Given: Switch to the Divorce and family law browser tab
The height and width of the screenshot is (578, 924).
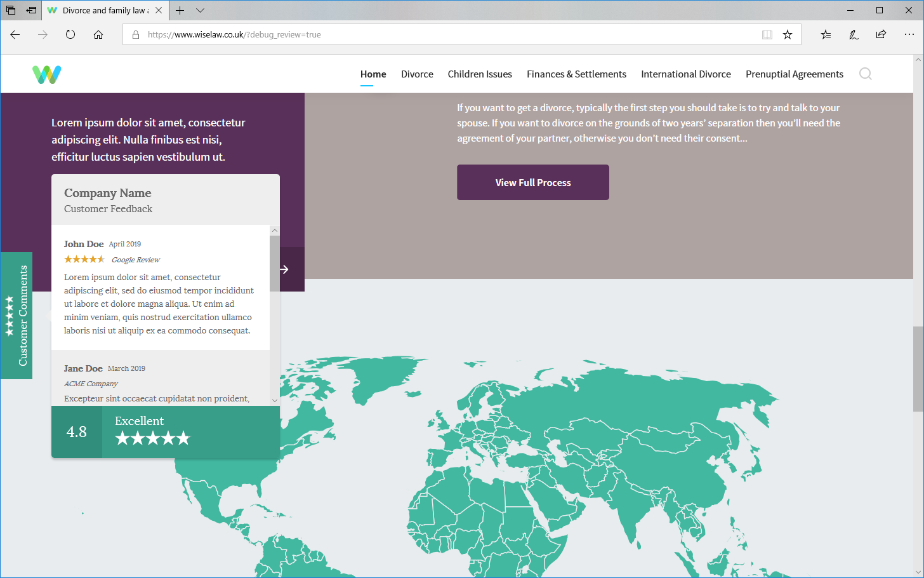Looking at the screenshot, I should (x=105, y=10).
